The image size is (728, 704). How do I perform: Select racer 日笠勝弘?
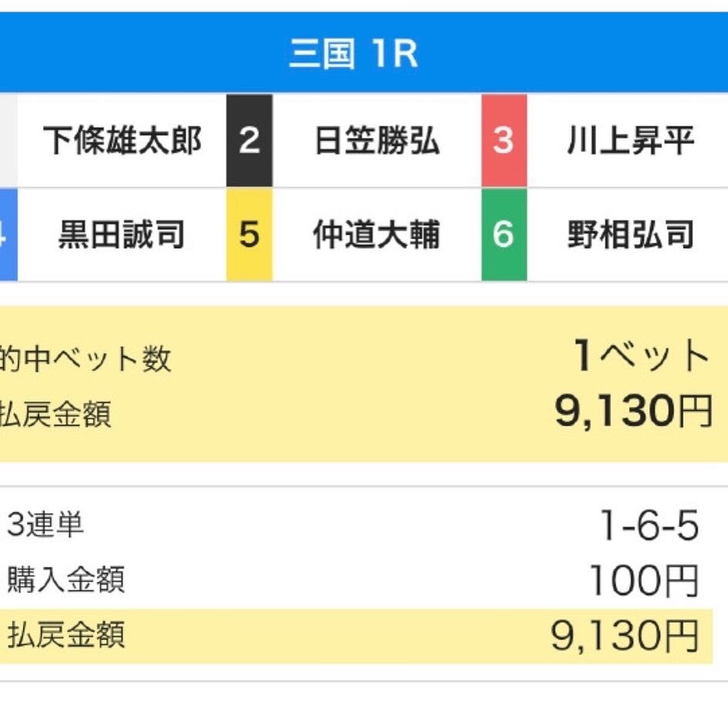coord(377,141)
